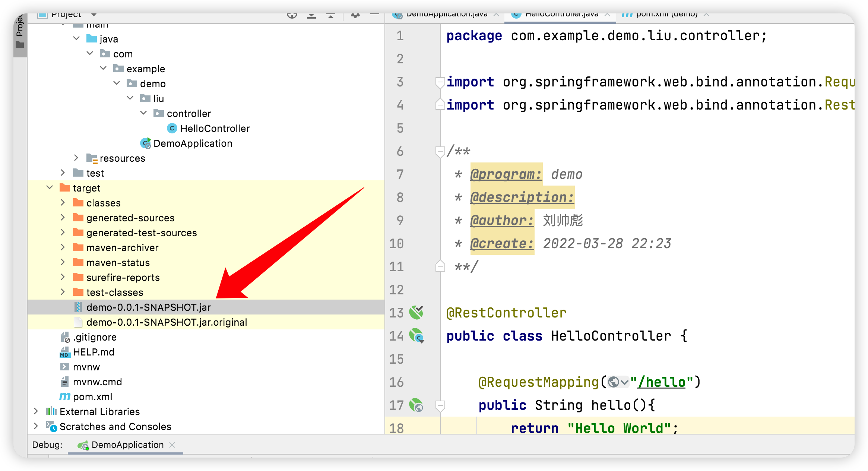The height and width of the screenshot is (471, 868).
Task: Click the vertical Project tool window tab
Action: click(20, 35)
